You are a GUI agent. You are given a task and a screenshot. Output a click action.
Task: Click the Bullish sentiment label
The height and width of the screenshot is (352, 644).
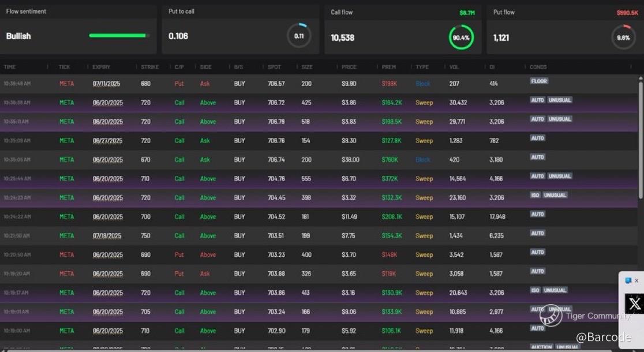pos(18,36)
